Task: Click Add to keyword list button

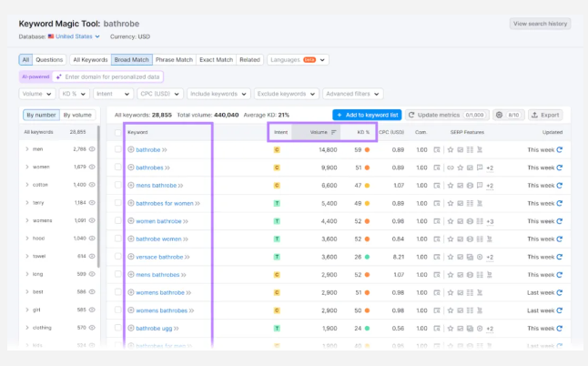Action: click(367, 115)
